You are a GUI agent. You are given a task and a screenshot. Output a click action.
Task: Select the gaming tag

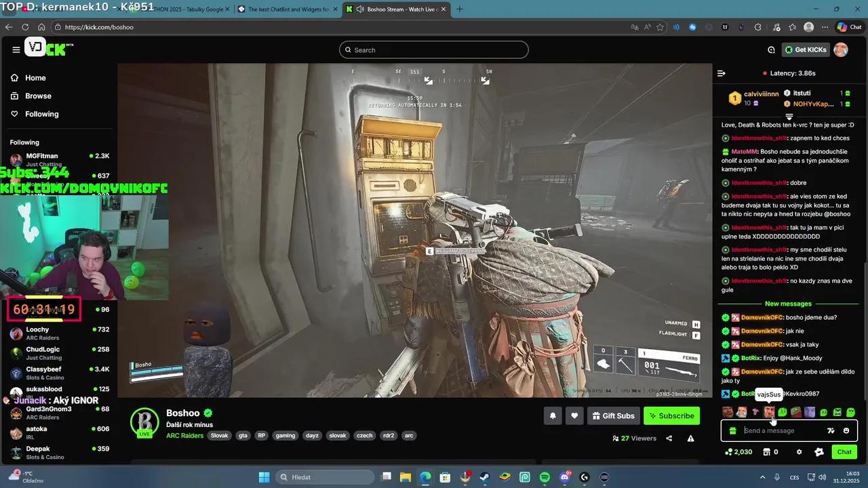[285, 436]
